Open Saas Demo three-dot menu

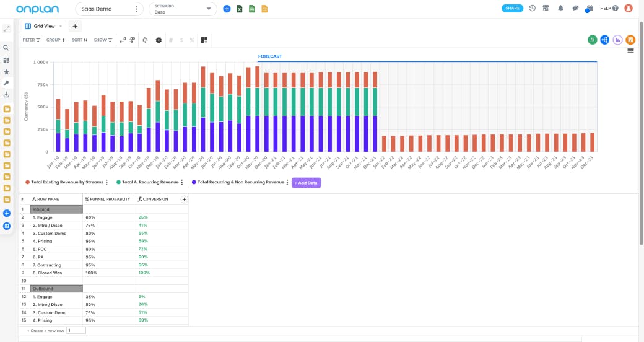click(x=136, y=9)
